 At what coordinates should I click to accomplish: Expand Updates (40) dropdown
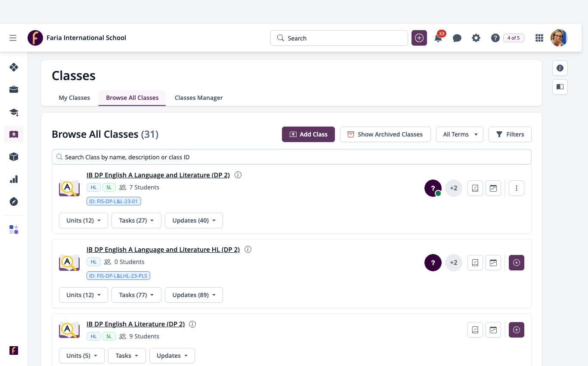coord(194,220)
